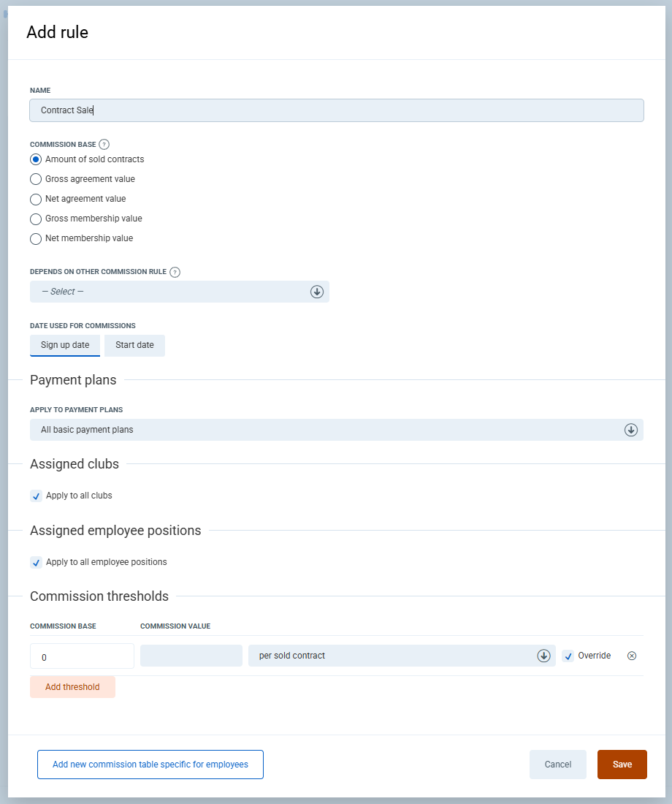Save the commission rule
The width and height of the screenshot is (672, 804).
click(x=622, y=765)
